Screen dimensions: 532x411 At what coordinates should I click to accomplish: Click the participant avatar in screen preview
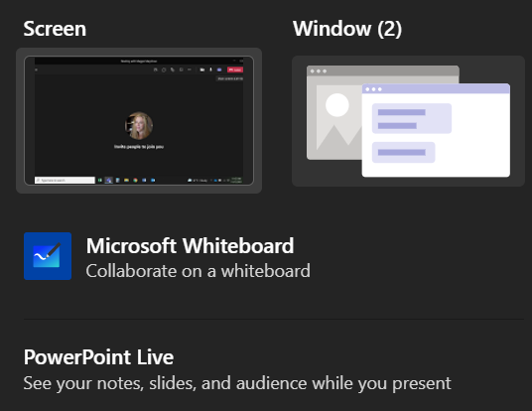[x=139, y=125]
